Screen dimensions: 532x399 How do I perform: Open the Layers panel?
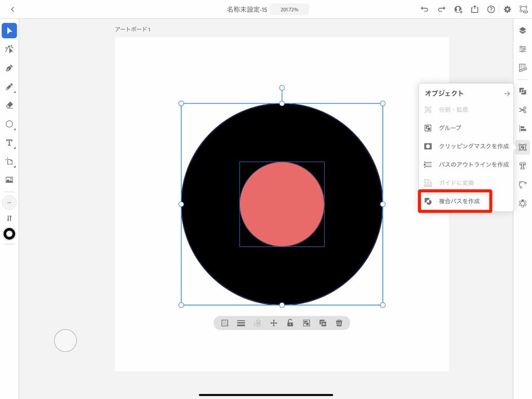(523, 31)
